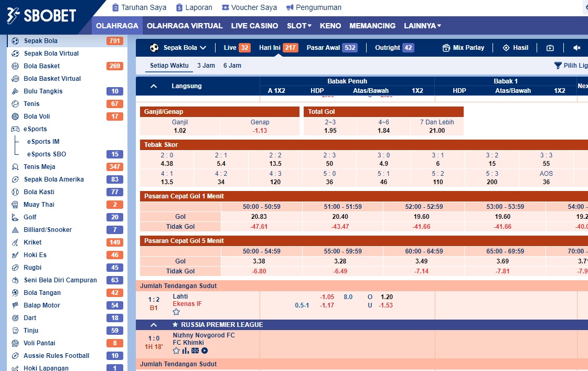Open live match tracker pitch icon

pos(195,351)
